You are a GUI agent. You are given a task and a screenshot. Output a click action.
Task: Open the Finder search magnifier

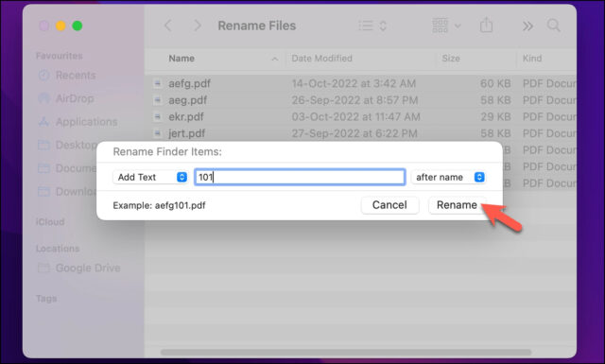(x=554, y=26)
